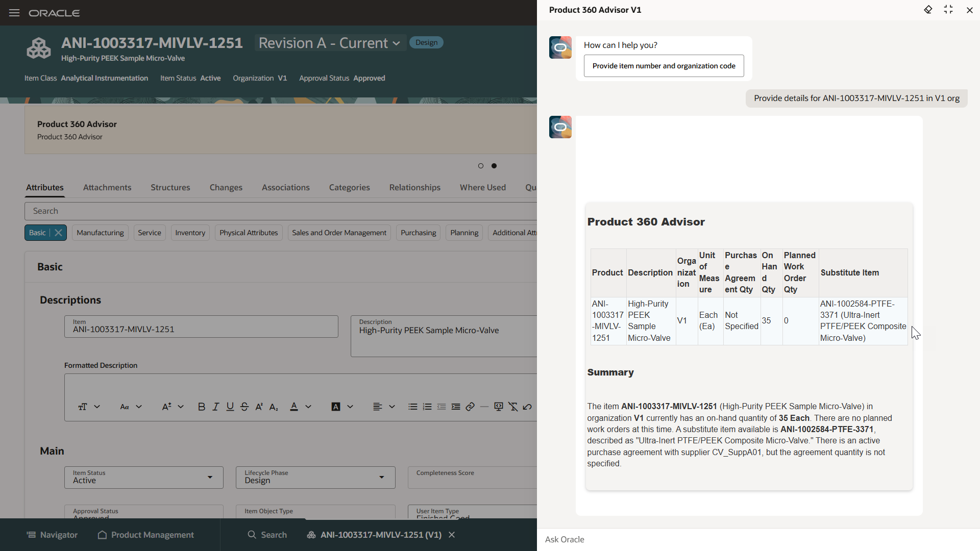Switch to the Where Used tab
This screenshot has width=980, height=551.
point(482,187)
